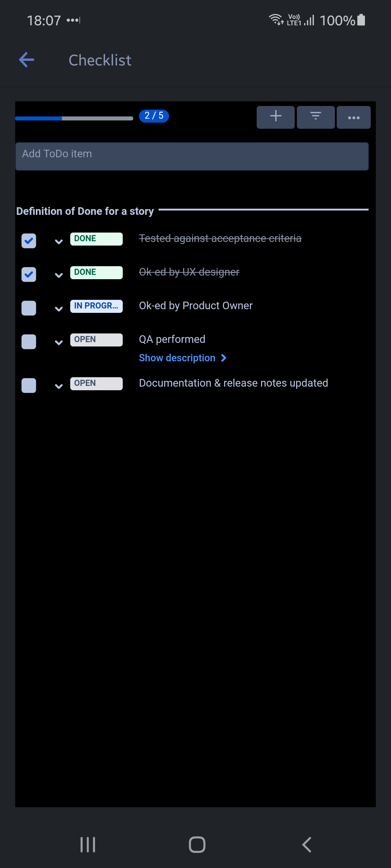Open the IN PROGR... status dropdown
The height and width of the screenshot is (868, 391).
96,306
